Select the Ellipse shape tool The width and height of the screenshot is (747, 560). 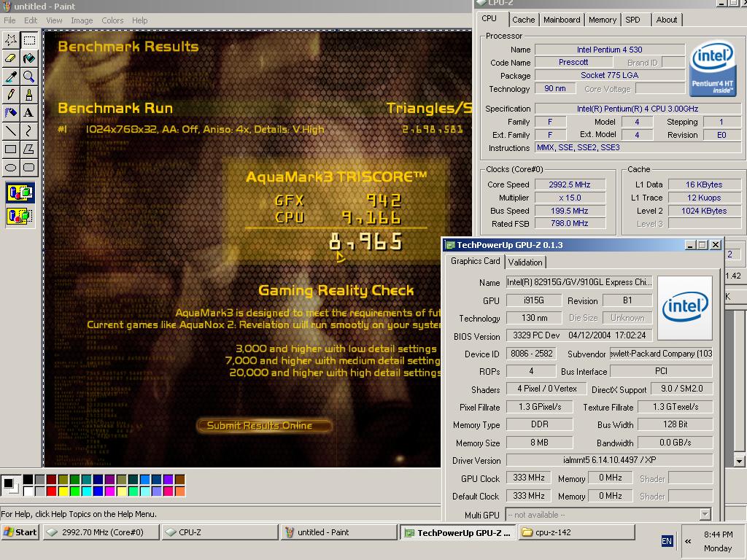tap(11, 167)
